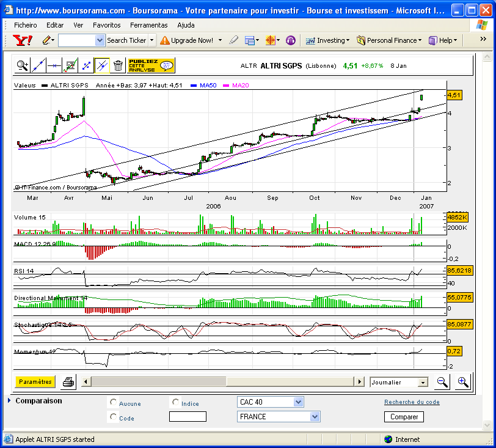The width and height of the screenshot is (496, 448).
Task: Open the FRANCE country dropdown
Action: (315, 417)
